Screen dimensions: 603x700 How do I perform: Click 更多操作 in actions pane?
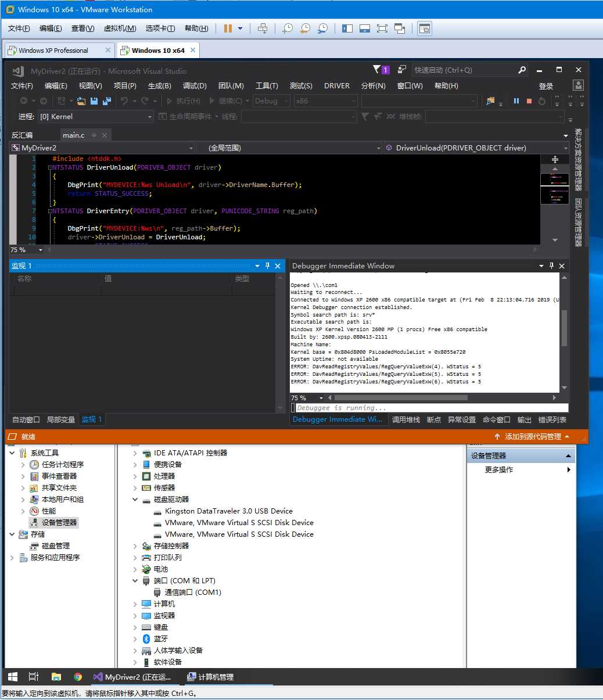coord(499,469)
